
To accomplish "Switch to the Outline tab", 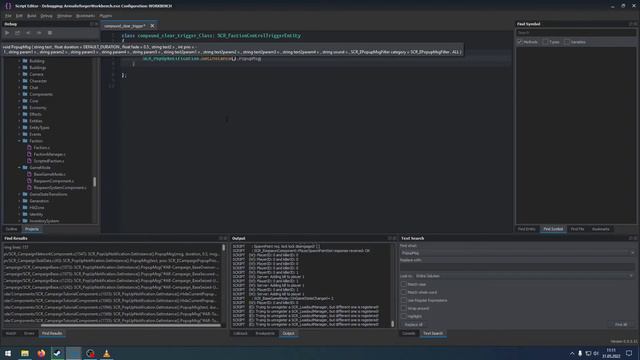I will 11,229.
